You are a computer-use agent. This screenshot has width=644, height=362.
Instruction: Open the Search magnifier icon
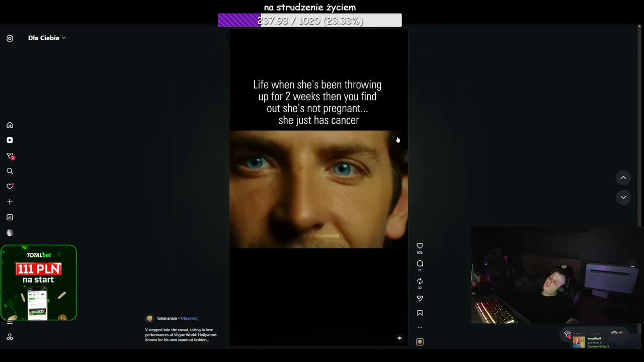pyautogui.click(x=10, y=171)
